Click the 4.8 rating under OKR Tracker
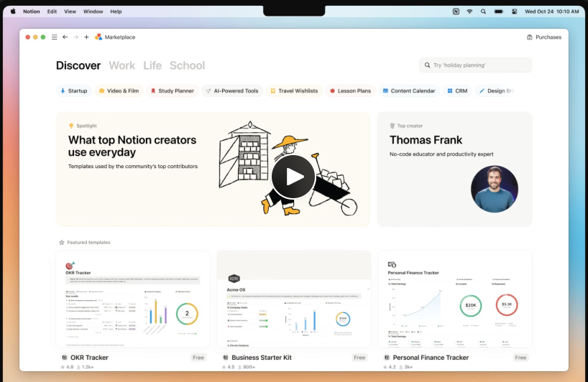 click(67, 367)
